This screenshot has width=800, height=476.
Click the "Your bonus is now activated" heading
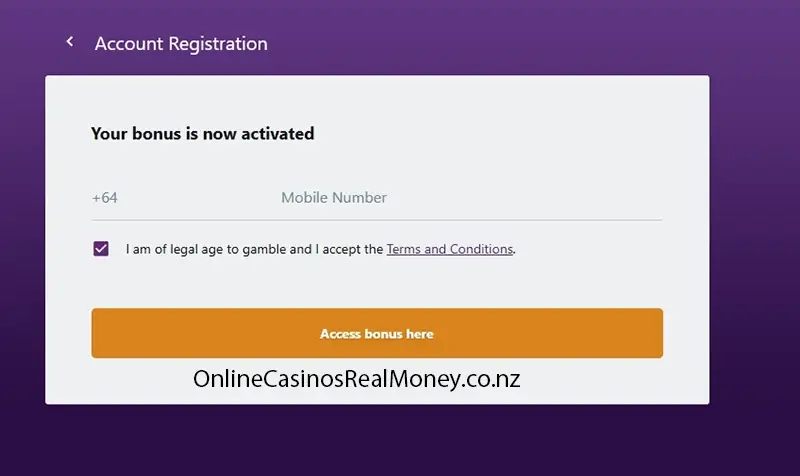pyautogui.click(x=202, y=133)
